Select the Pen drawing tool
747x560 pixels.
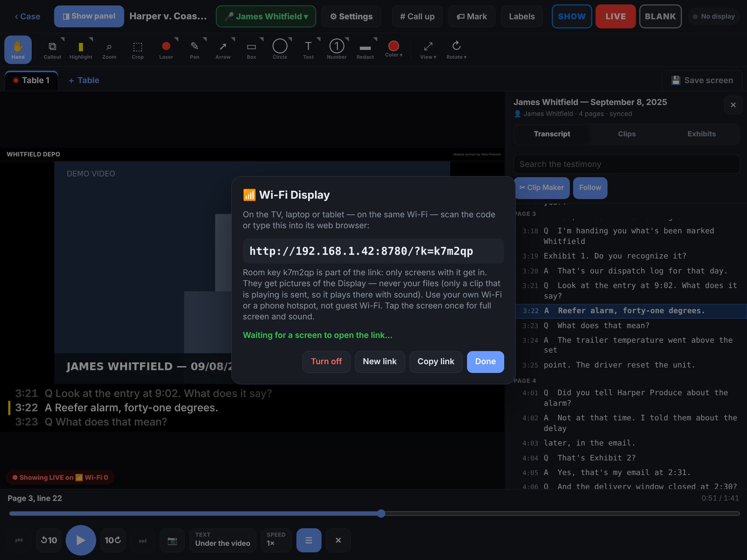coord(195,50)
